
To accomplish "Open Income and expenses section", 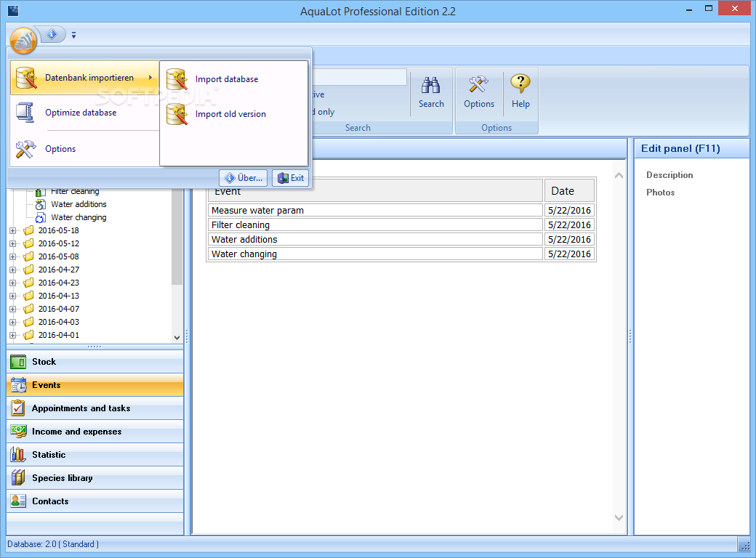I will point(95,432).
